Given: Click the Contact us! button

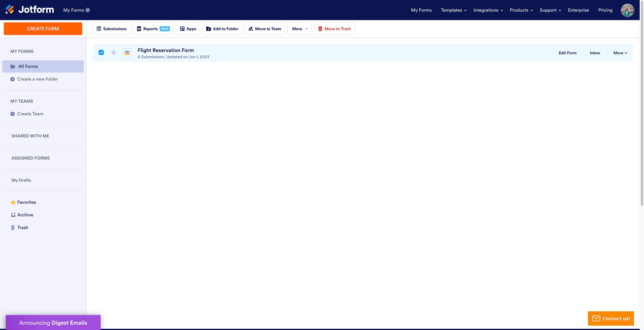Looking at the screenshot, I should coord(611,319).
